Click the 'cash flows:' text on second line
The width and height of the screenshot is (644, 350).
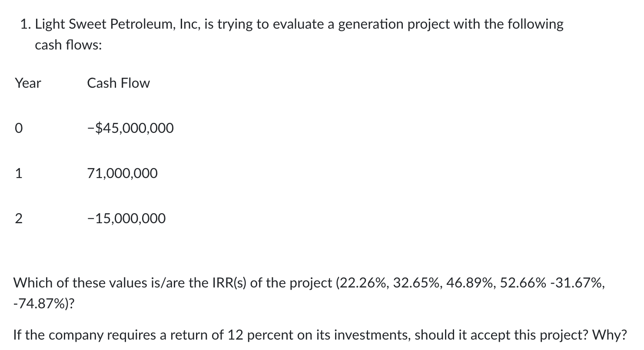pos(68,45)
